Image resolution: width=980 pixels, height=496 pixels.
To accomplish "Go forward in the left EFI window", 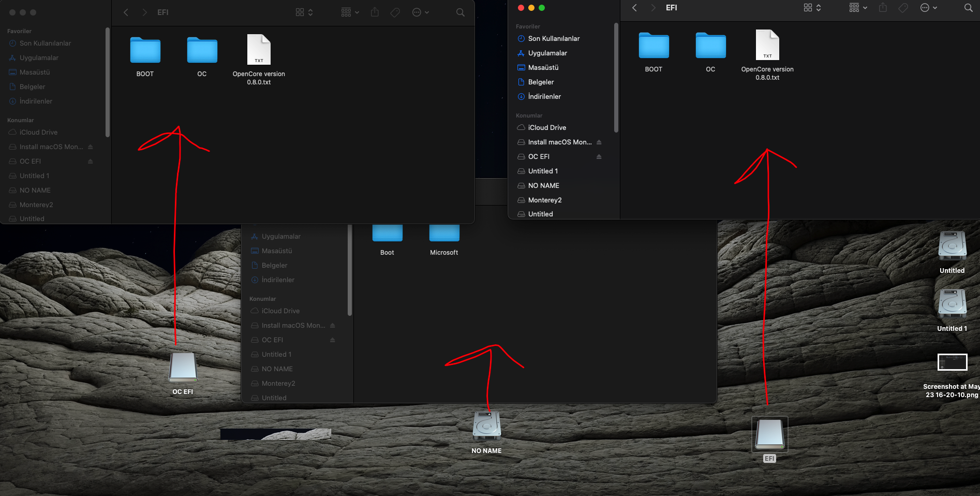I will 144,12.
